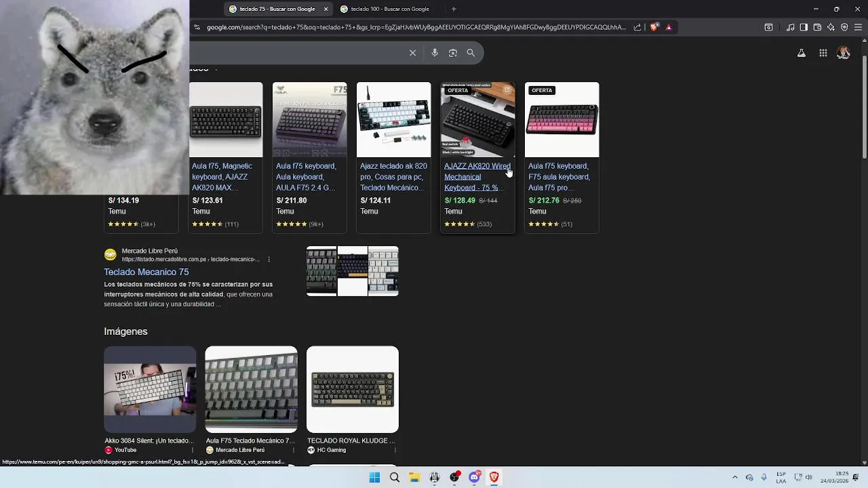Screen dimensions: 868x488
Task: Toggle the Brave sidebar panel
Action: click(x=804, y=27)
